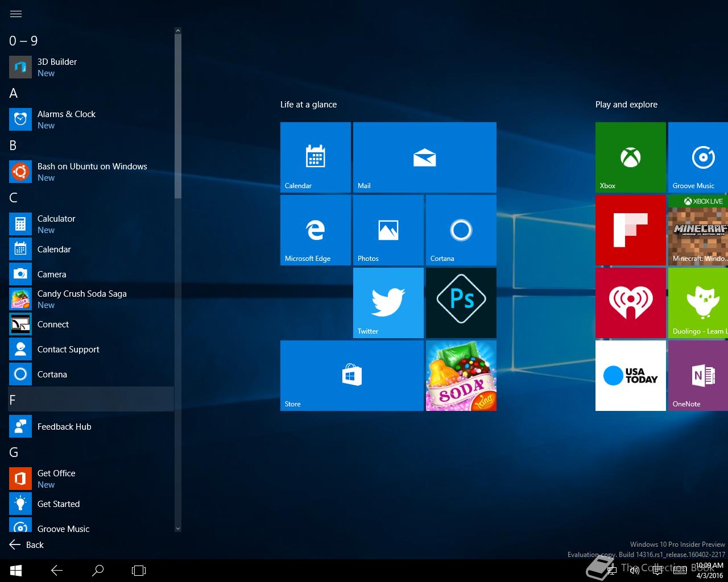This screenshot has width=728, height=582.
Task: Launch the Connect app
Action: click(91, 324)
